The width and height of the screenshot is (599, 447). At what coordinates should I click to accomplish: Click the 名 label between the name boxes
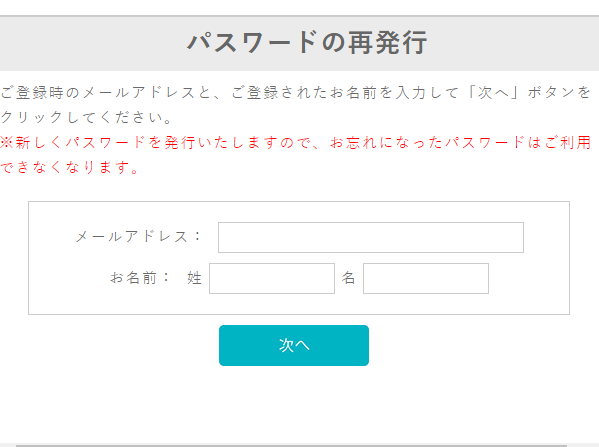tap(348, 278)
